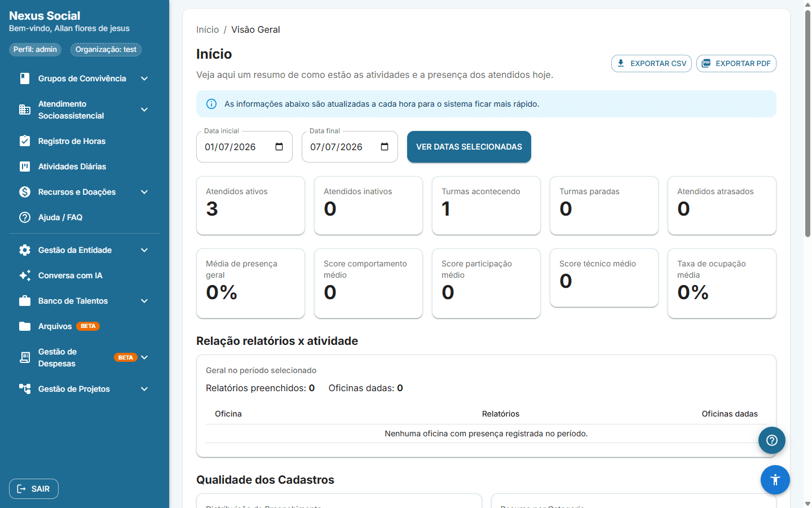Click the Início breadcrumb link
Viewport: 812px width, 508px height.
pyautogui.click(x=208, y=29)
